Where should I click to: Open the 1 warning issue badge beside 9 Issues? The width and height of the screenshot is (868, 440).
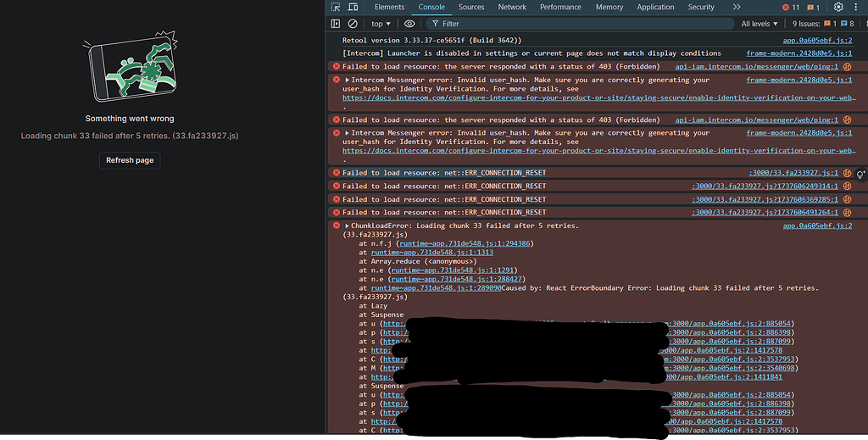(831, 24)
